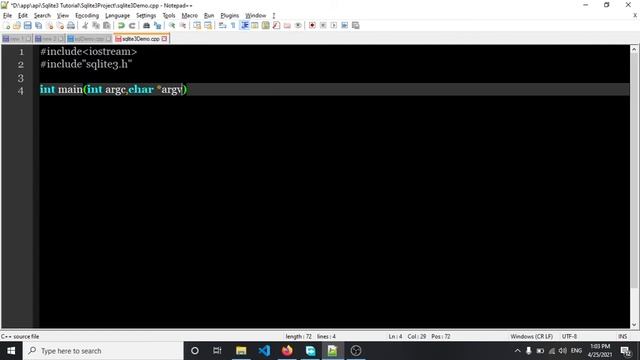This screenshot has width=640, height=360.
Task: Open the Edit menu
Action: (23, 16)
